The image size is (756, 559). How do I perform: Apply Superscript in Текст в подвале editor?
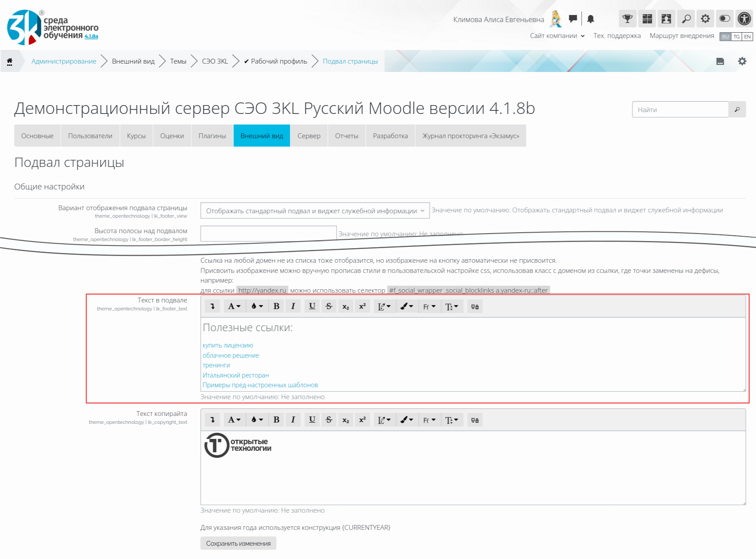(362, 306)
